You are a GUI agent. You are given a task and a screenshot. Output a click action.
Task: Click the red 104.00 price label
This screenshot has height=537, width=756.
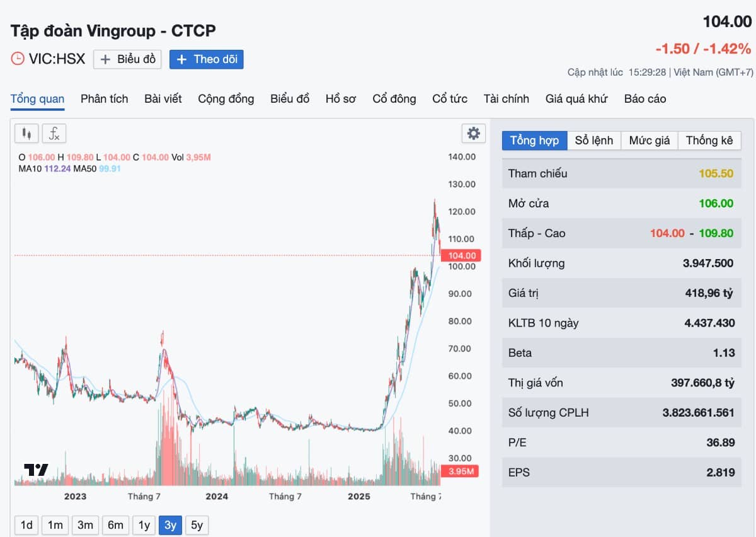(461, 255)
